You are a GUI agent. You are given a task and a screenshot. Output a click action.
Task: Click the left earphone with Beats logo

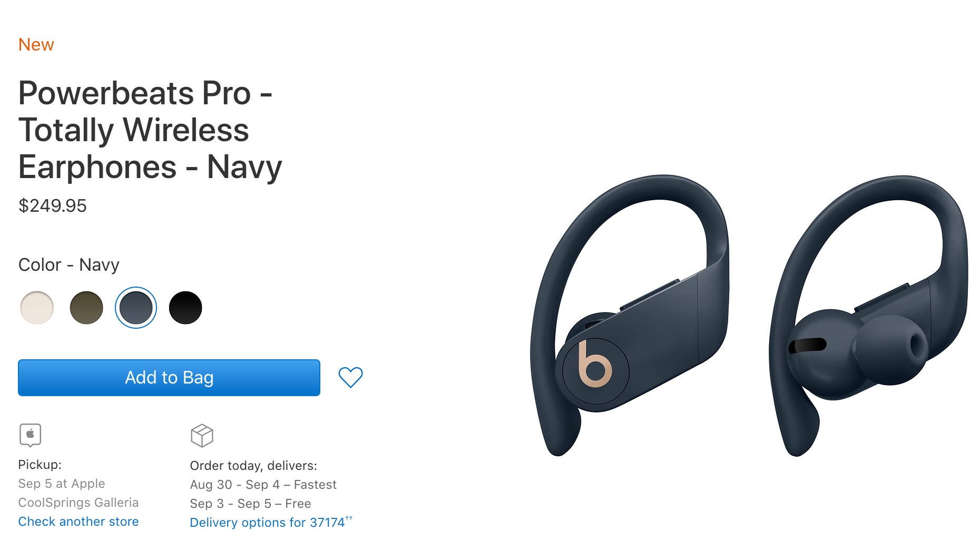point(630,315)
